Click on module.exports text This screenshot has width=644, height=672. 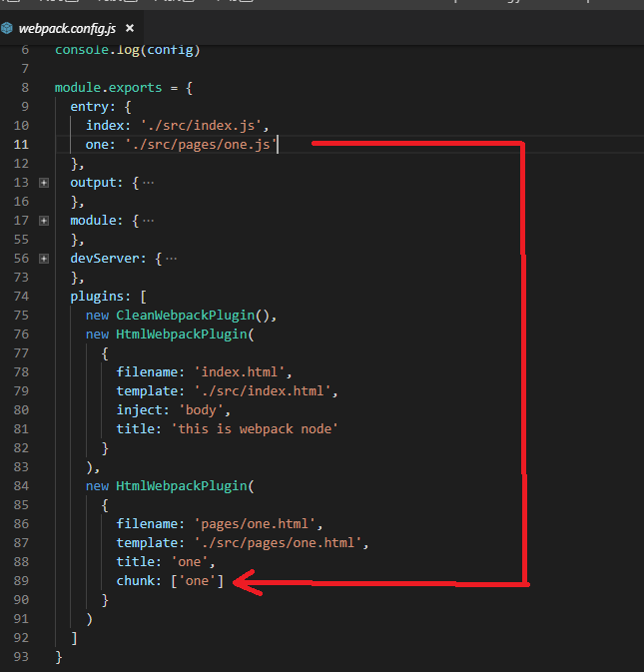click(x=108, y=88)
